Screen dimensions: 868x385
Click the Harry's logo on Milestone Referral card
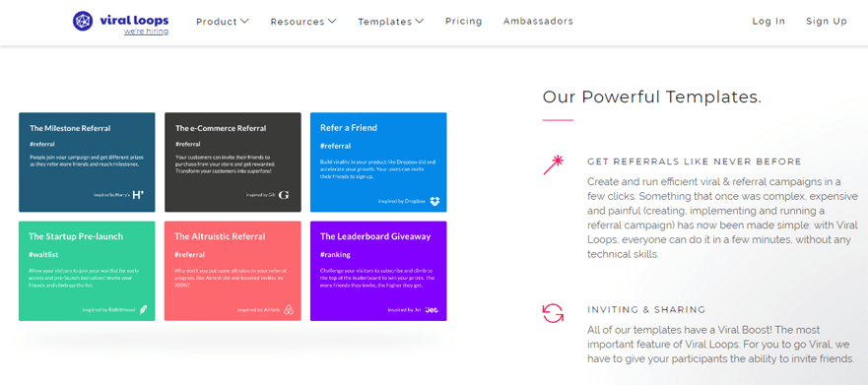tap(138, 195)
